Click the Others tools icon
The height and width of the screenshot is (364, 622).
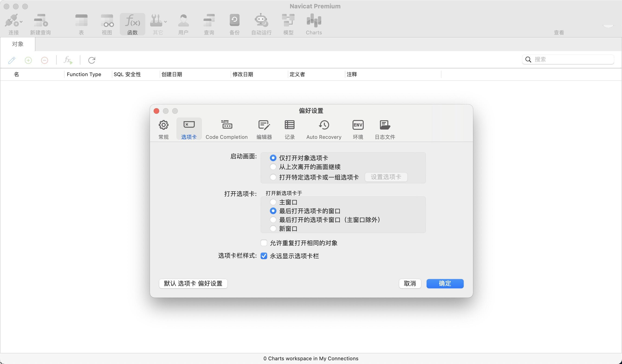point(156,20)
